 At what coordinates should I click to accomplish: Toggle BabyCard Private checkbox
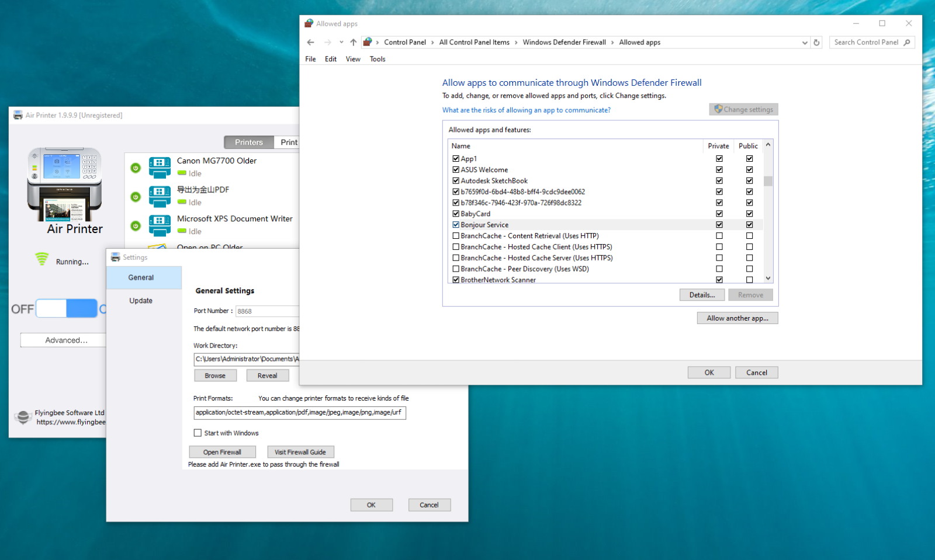pos(719,214)
